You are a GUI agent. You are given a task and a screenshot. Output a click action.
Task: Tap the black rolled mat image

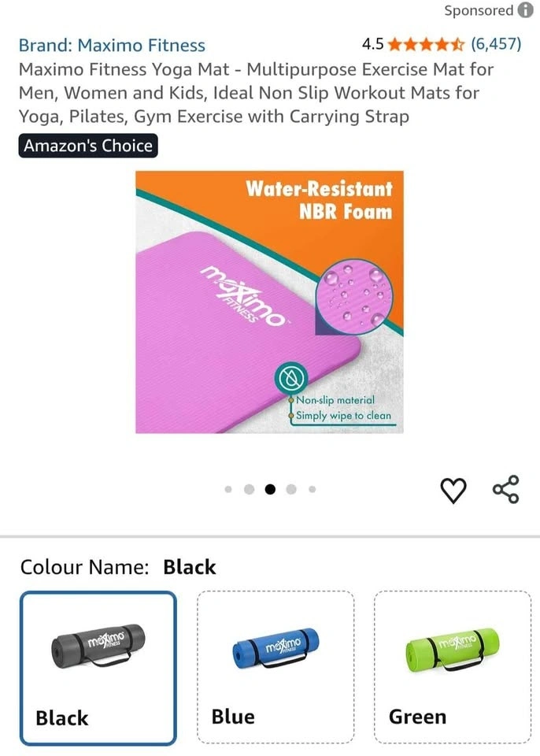(x=98, y=646)
